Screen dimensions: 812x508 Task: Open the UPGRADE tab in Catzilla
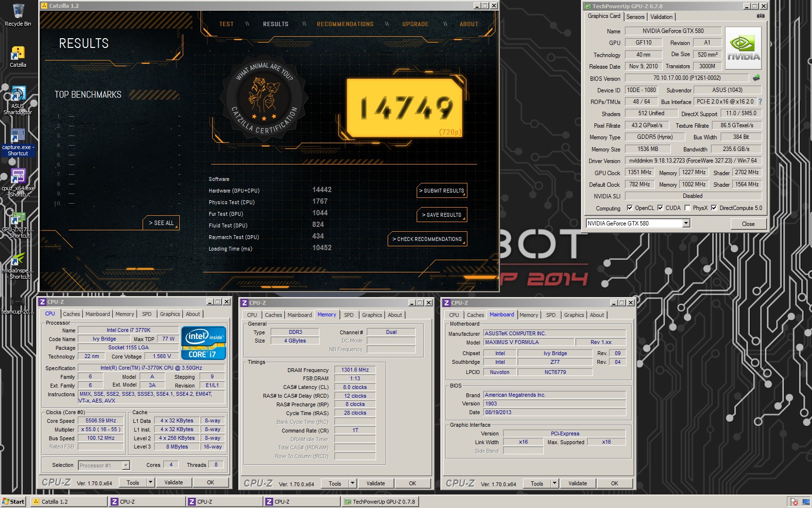point(415,24)
